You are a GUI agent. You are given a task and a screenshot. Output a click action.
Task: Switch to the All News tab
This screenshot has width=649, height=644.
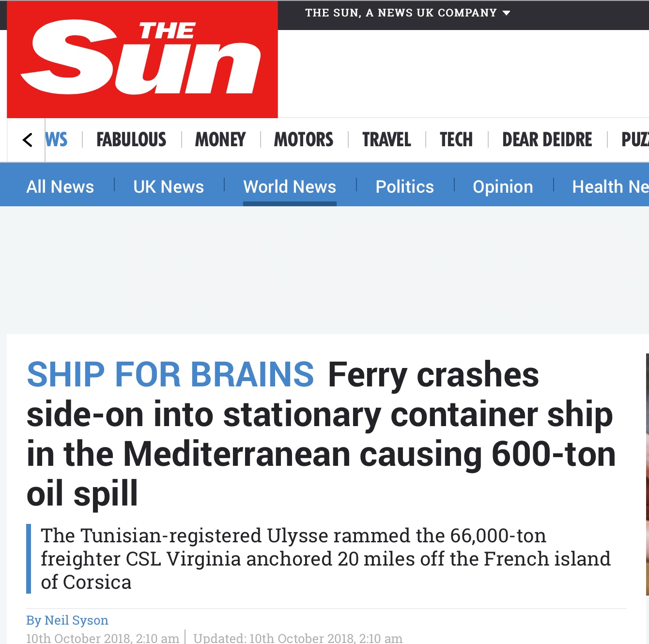point(60,187)
